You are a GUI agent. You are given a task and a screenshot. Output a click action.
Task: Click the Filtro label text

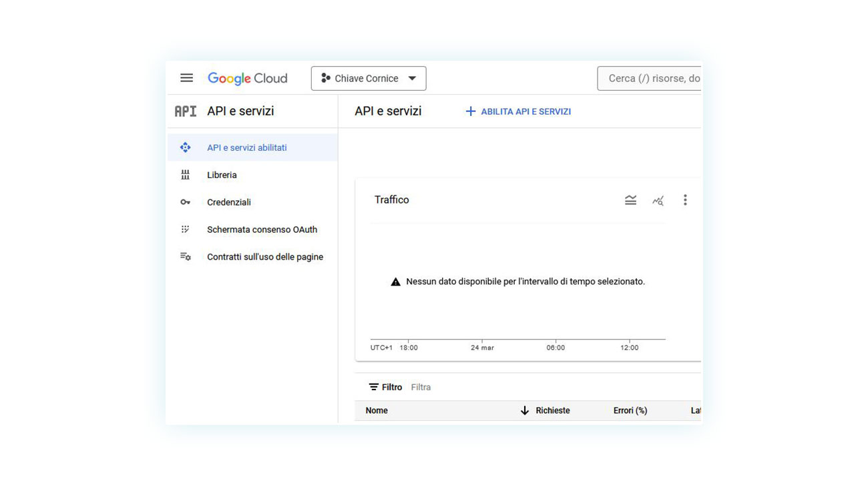coord(392,387)
